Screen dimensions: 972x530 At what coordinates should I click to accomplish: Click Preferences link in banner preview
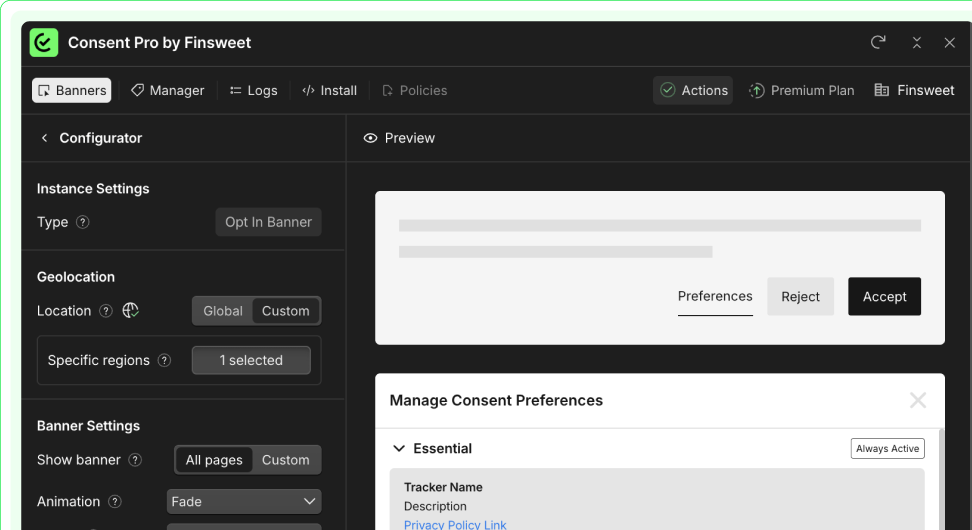tap(715, 296)
